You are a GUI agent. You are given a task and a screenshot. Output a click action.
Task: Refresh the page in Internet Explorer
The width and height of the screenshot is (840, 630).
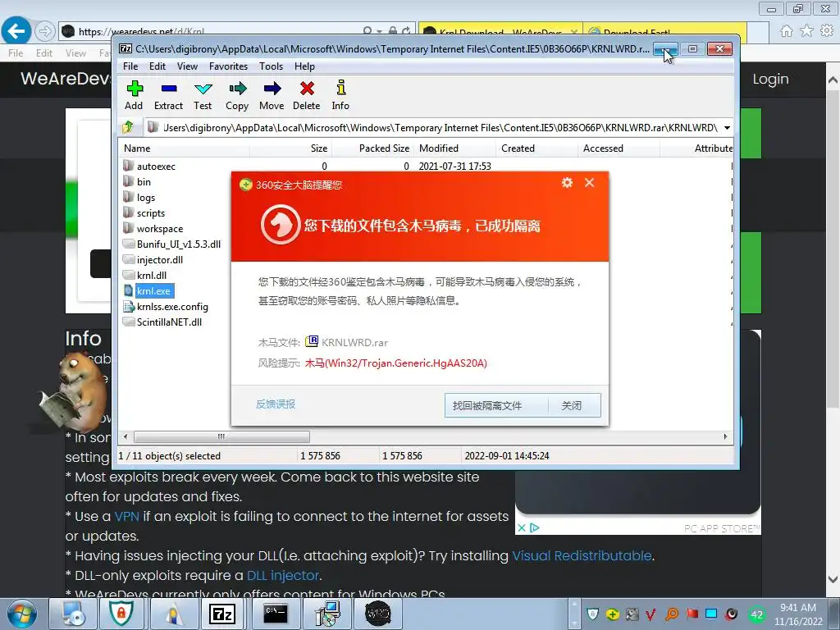tap(407, 31)
